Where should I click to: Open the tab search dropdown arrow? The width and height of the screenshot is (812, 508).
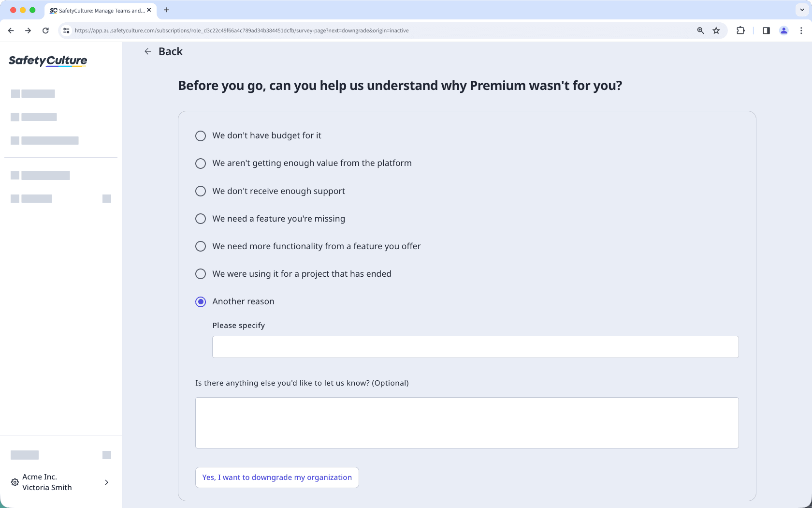click(801, 10)
